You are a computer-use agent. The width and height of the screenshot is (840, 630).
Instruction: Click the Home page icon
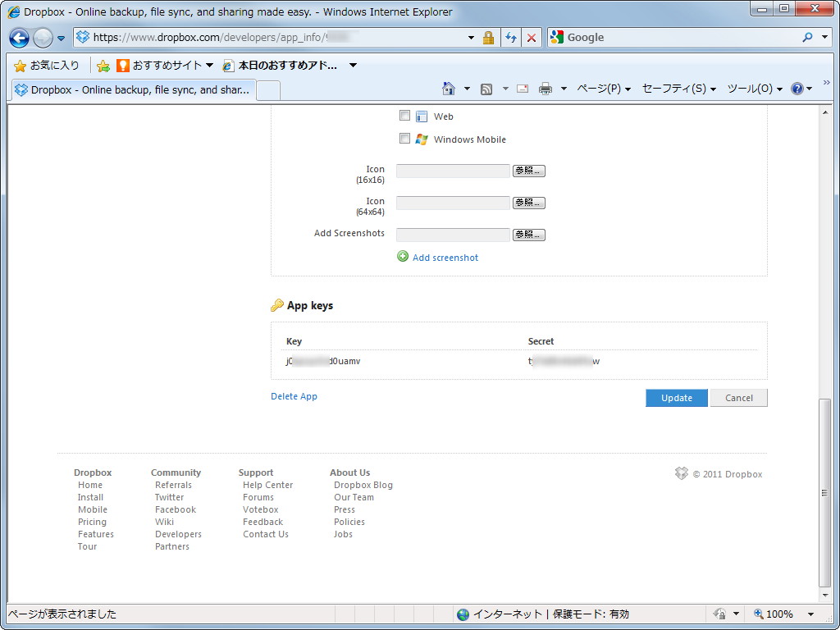click(x=449, y=89)
